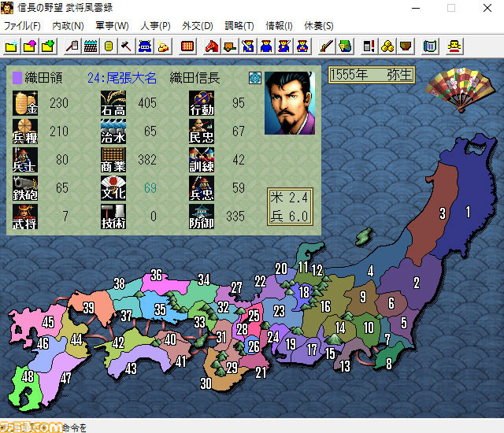
Task: Select the tea bowl toolbar icon
Action: (x=406, y=46)
